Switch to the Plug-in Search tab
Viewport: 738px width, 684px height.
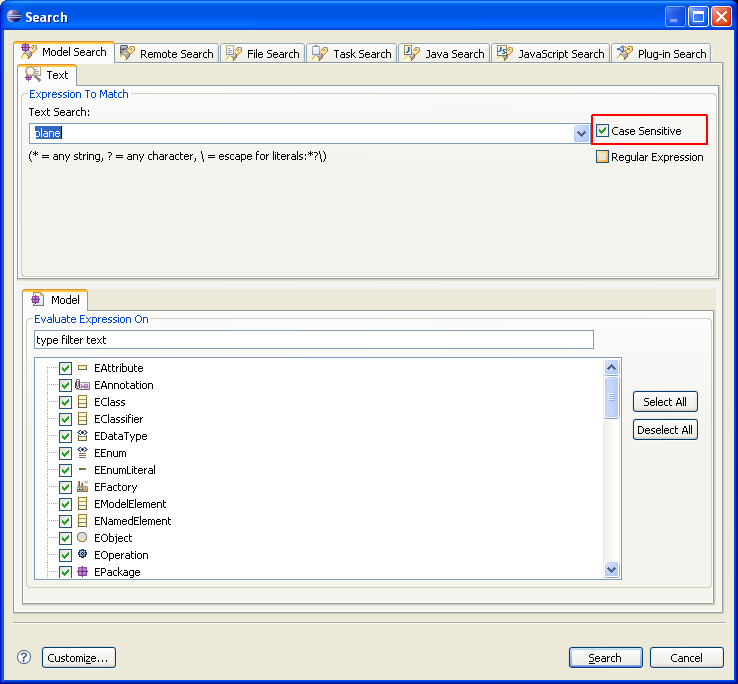[661, 54]
